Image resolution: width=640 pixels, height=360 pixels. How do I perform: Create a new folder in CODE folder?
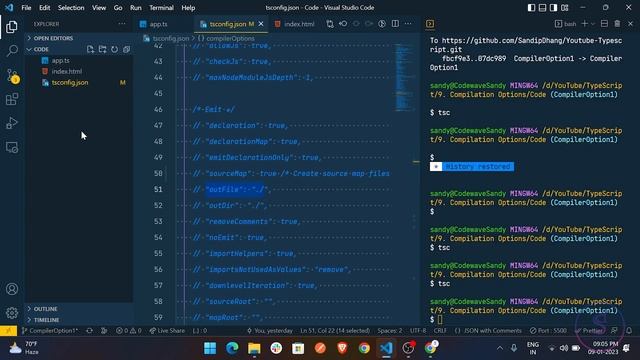click(x=102, y=49)
